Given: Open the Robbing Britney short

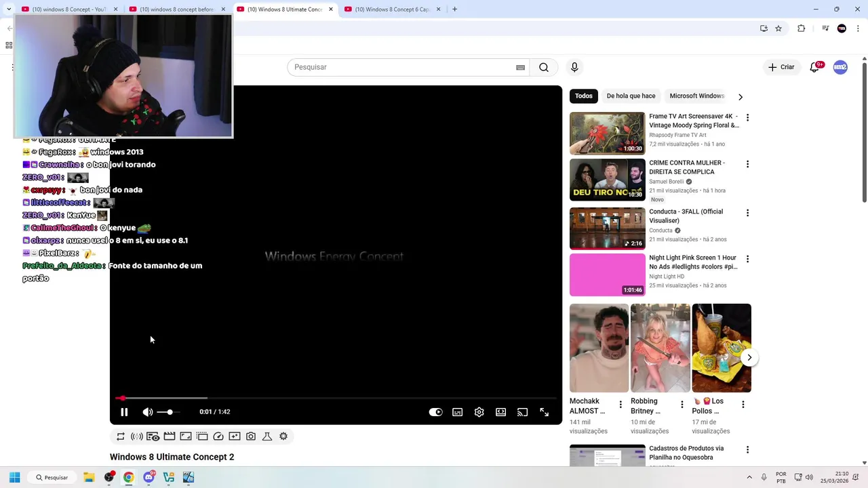Looking at the screenshot, I should click(660, 348).
